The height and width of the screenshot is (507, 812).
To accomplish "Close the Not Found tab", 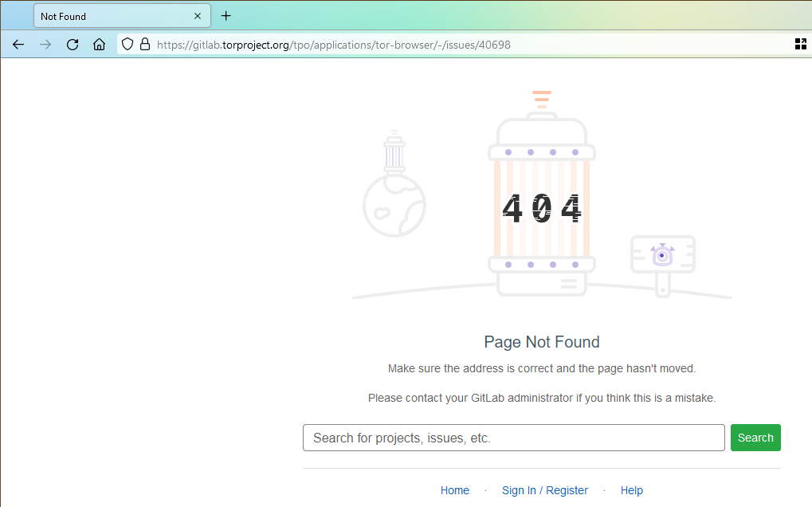I will tap(198, 15).
